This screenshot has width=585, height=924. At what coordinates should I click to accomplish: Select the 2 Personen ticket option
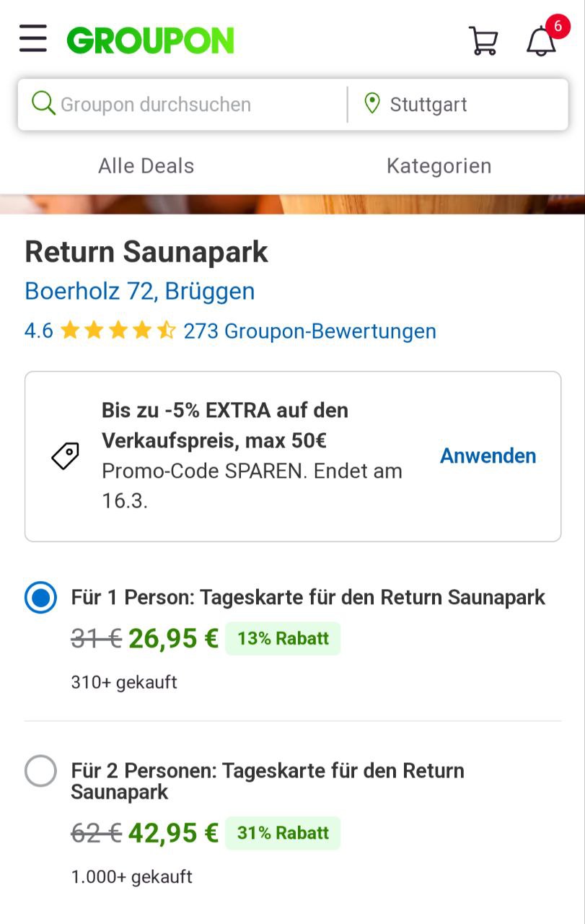(x=40, y=771)
